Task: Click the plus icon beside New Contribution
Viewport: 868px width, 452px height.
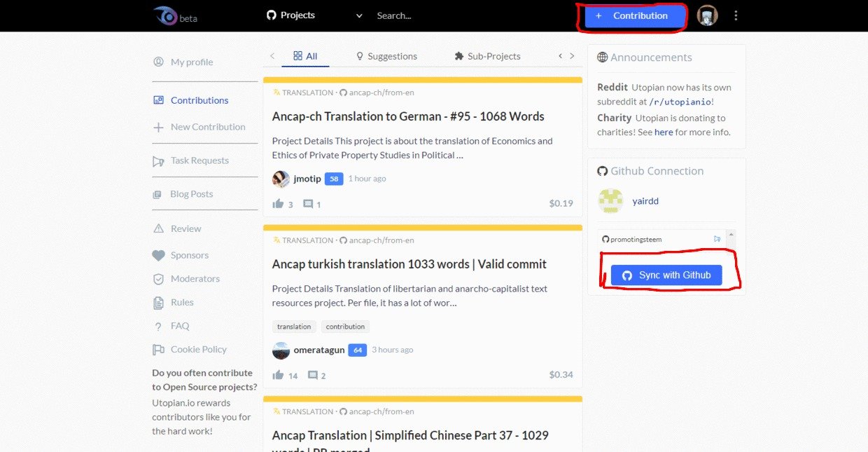Action: pyautogui.click(x=158, y=127)
